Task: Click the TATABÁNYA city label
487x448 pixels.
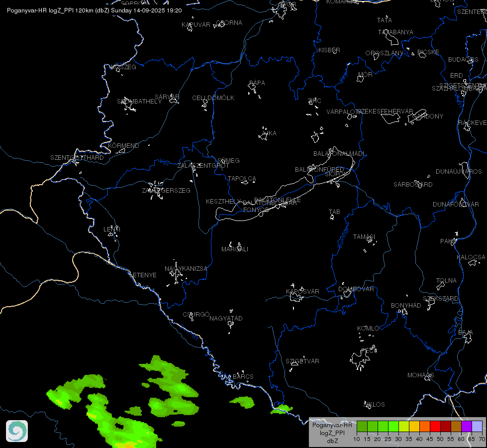Action: (x=395, y=32)
